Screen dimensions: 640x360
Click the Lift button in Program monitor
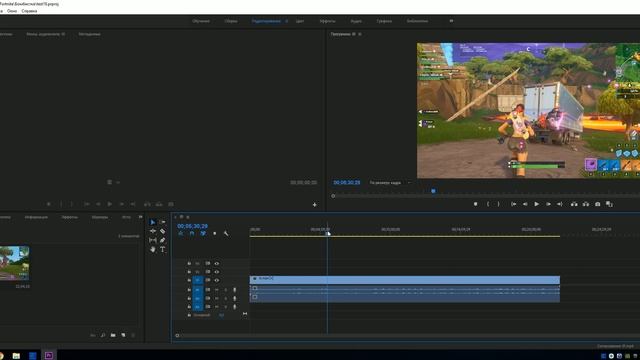point(574,204)
